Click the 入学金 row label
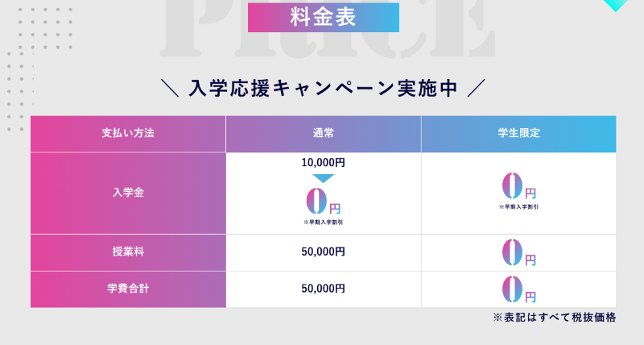Viewport: 644px width, 345px height. 128,193
